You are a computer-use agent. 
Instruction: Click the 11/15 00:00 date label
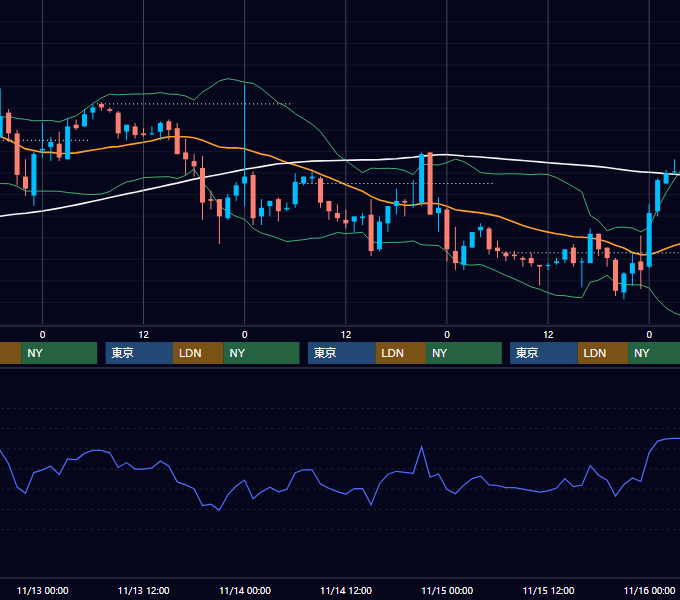point(447,590)
